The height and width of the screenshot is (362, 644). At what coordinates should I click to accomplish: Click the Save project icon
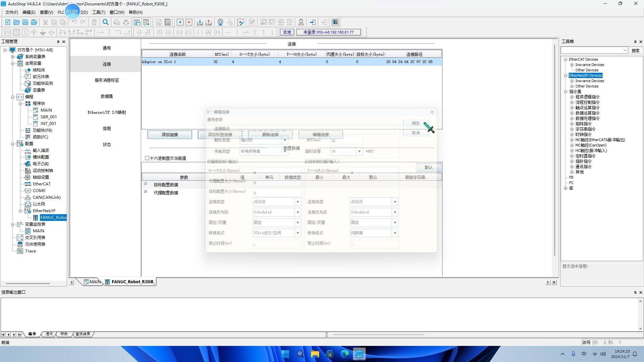(x=25, y=22)
